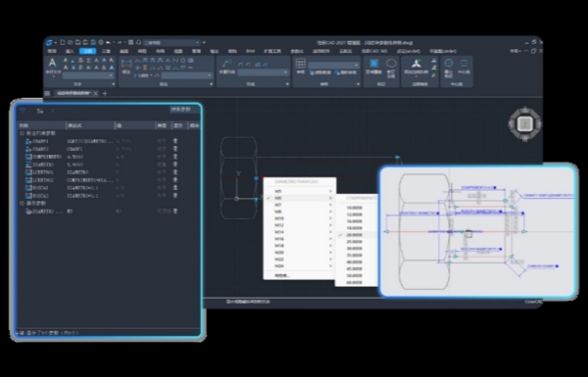Select the DIAMETRO parameter row with value 5.0000
Viewport: 588px width, 377px height.
[x=109, y=165]
